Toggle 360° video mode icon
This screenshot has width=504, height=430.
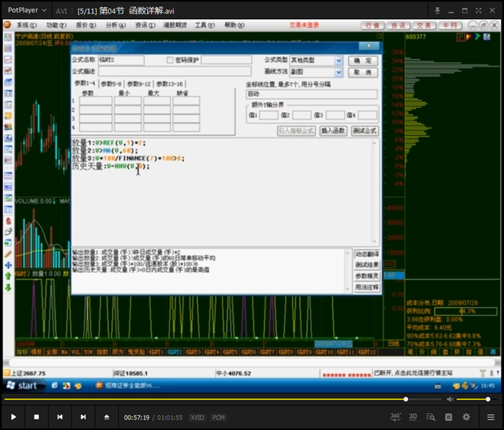pyautogui.click(x=395, y=417)
